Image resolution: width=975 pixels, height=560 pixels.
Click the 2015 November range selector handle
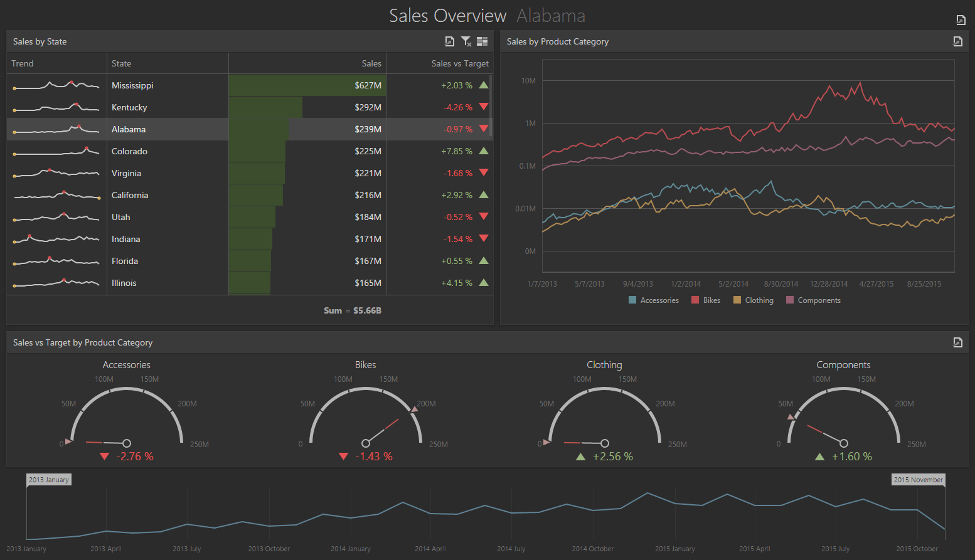click(x=918, y=480)
